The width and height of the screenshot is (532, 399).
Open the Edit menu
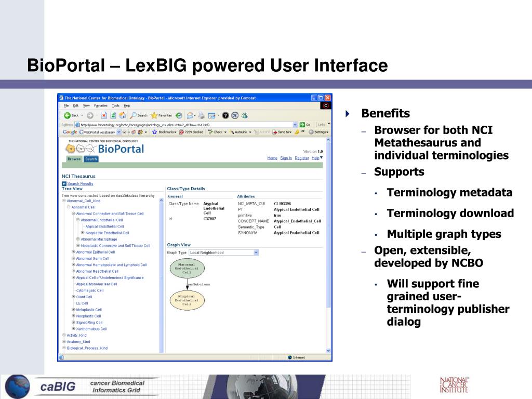[76, 106]
